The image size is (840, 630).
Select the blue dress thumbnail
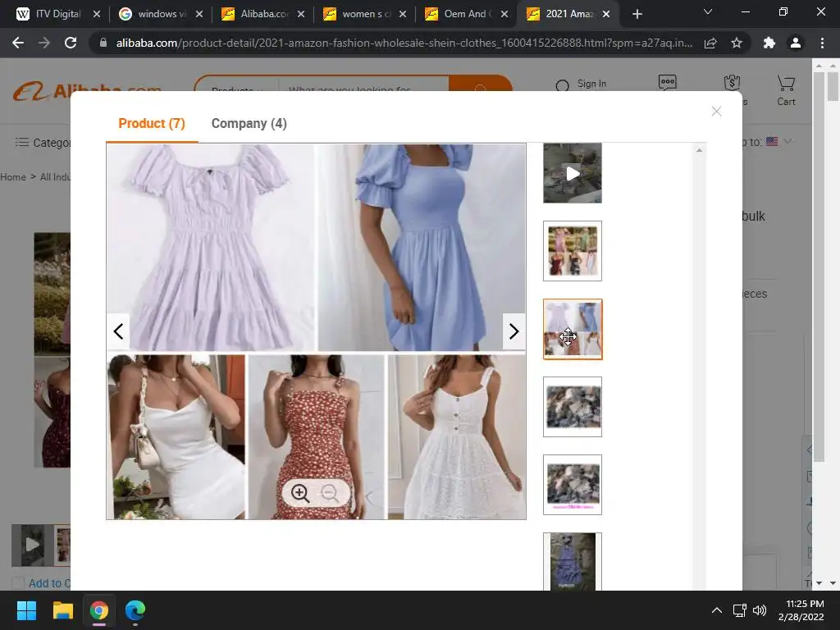pyautogui.click(x=572, y=561)
